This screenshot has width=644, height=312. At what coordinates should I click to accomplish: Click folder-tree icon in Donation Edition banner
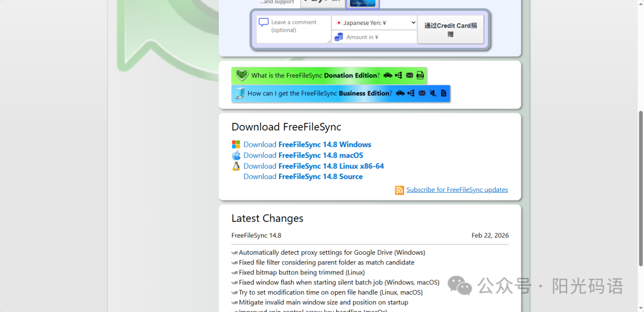point(399,75)
